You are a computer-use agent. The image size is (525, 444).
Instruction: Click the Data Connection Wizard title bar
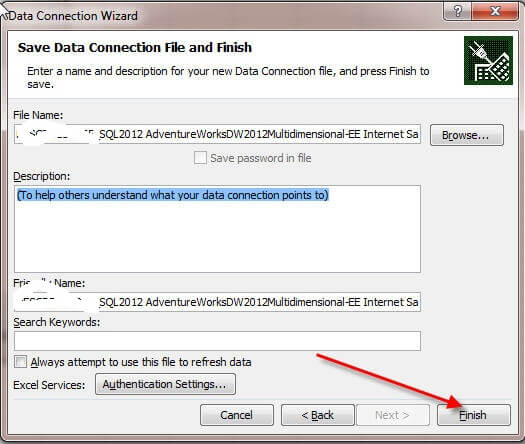221,15
